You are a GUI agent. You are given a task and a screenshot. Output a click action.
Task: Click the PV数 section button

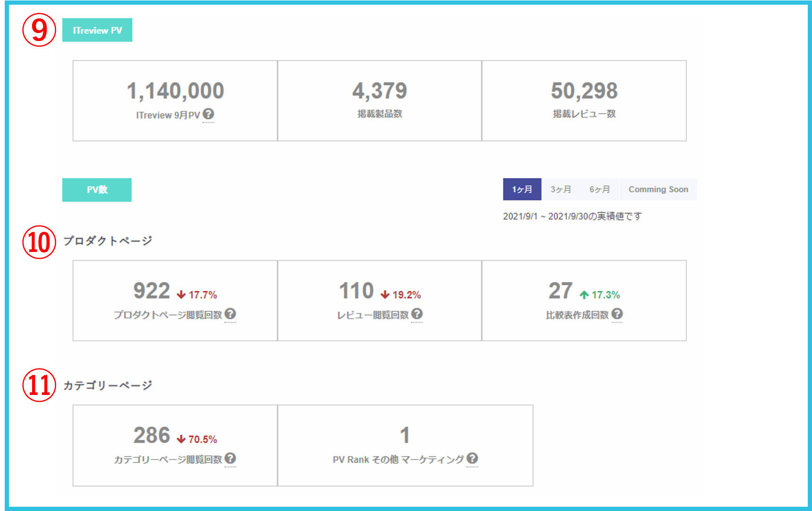pyautogui.click(x=97, y=190)
